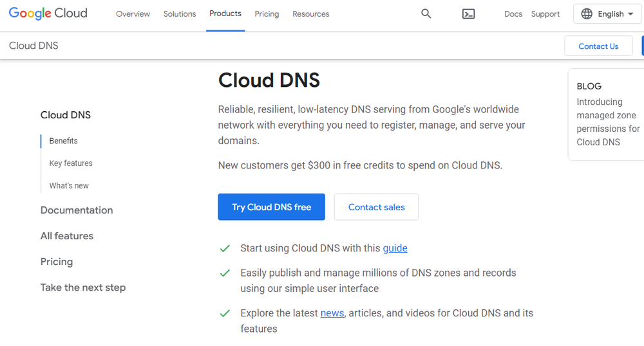Click the globe language icon
The width and height of the screenshot is (644, 346).
click(587, 14)
